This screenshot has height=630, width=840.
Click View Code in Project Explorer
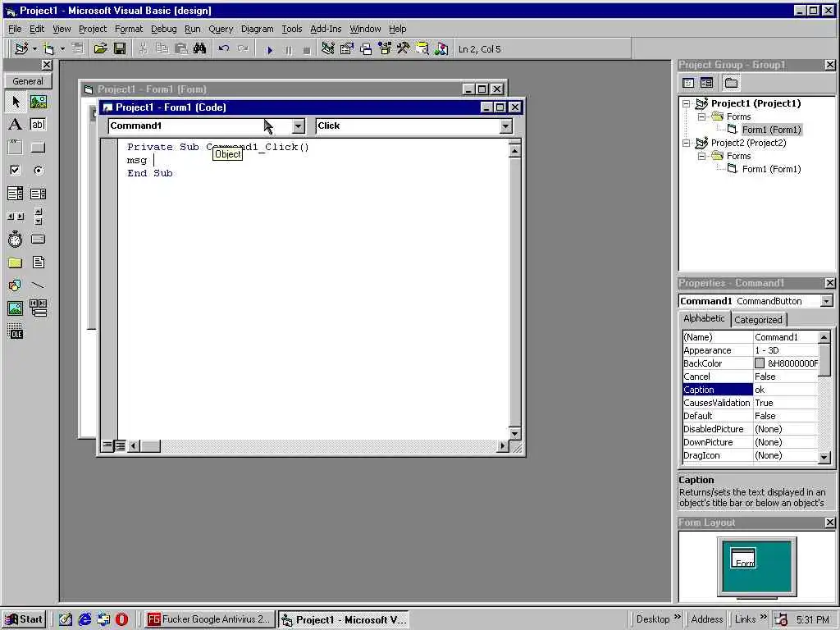(688, 83)
